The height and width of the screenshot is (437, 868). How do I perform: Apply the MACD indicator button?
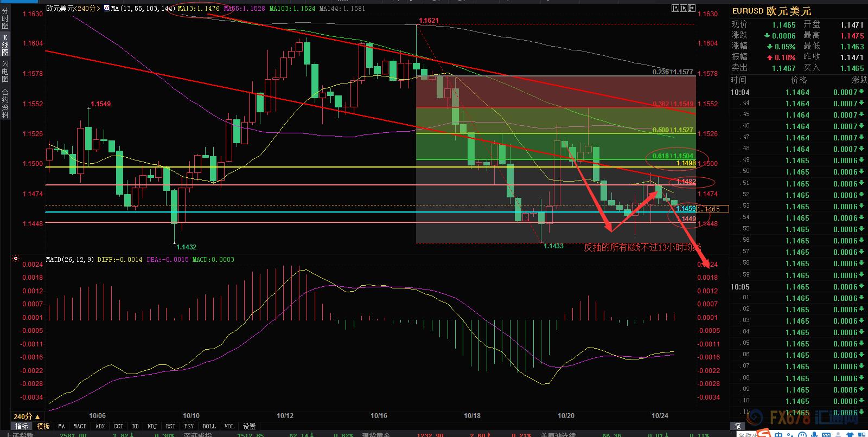click(80, 427)
